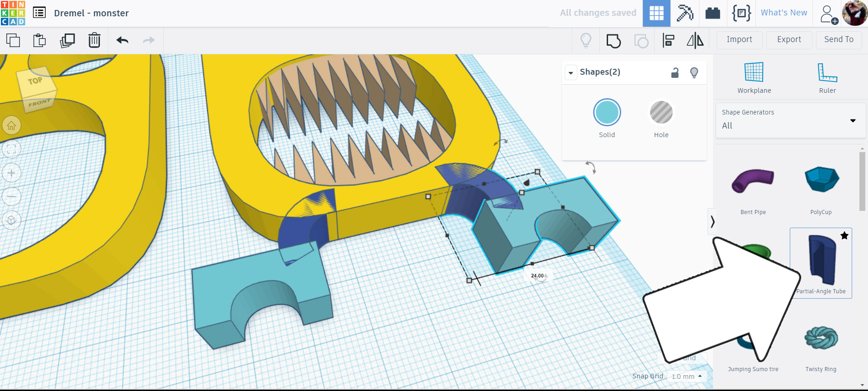Open the Align tool
Image resolution: width=868 pixels, height=391 pixels.
point(668,40)
